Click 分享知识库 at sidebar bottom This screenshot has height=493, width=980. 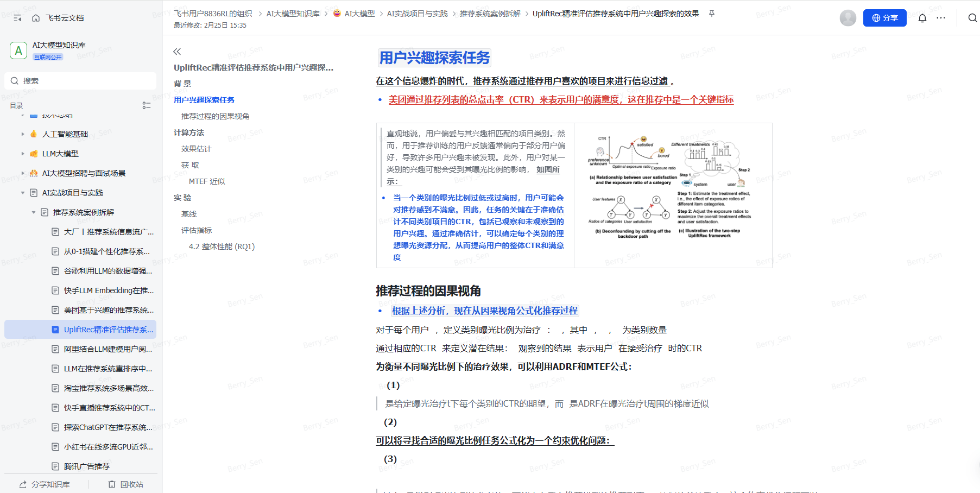pos(45,484)
